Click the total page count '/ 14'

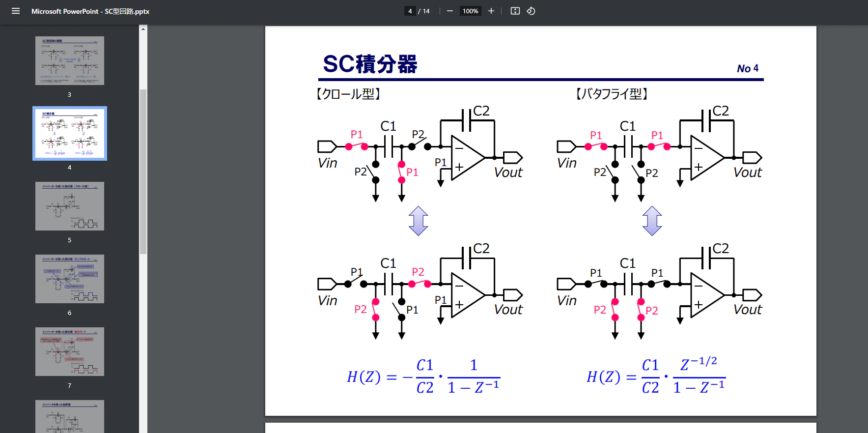click(x=424, y=11)
